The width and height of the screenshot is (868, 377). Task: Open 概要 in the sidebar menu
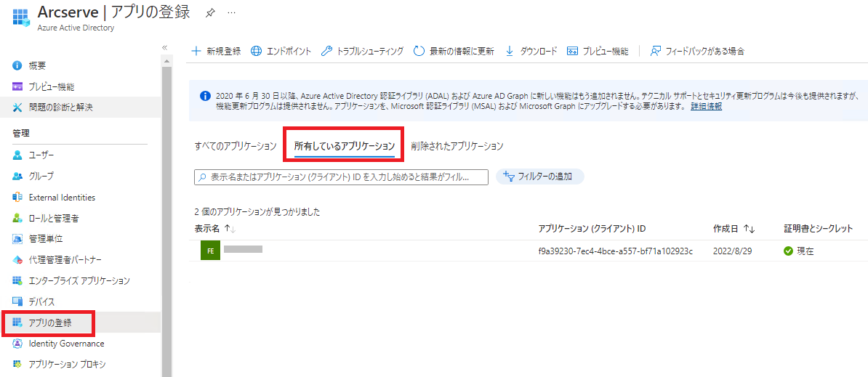[37, 66]
